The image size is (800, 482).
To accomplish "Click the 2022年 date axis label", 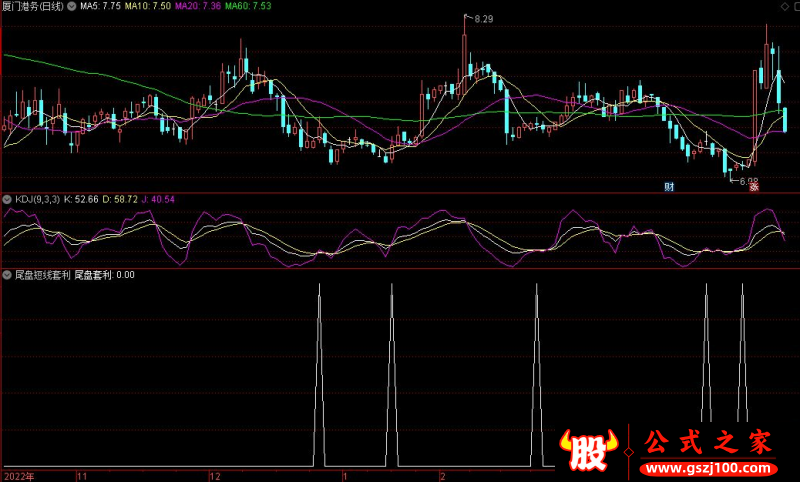I will [x=18, y=476].
